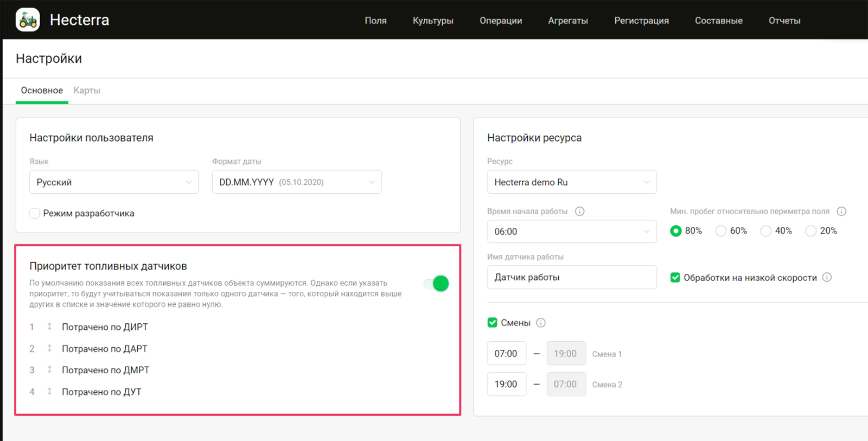This screenshot has width=868, height=441.
Task: Click the info icon next to Обработки на низкой скорости
Action: pos(827,277)
